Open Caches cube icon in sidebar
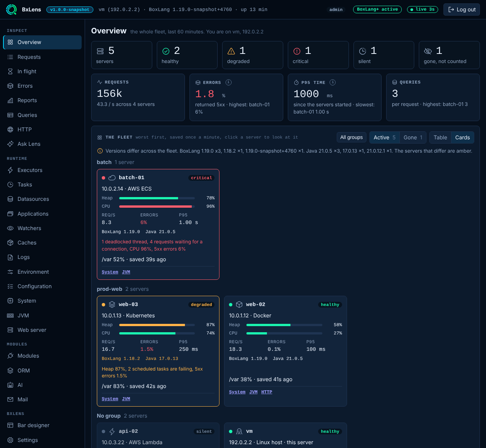This screenshot has width=486, height=448. [x=10, y=243]
